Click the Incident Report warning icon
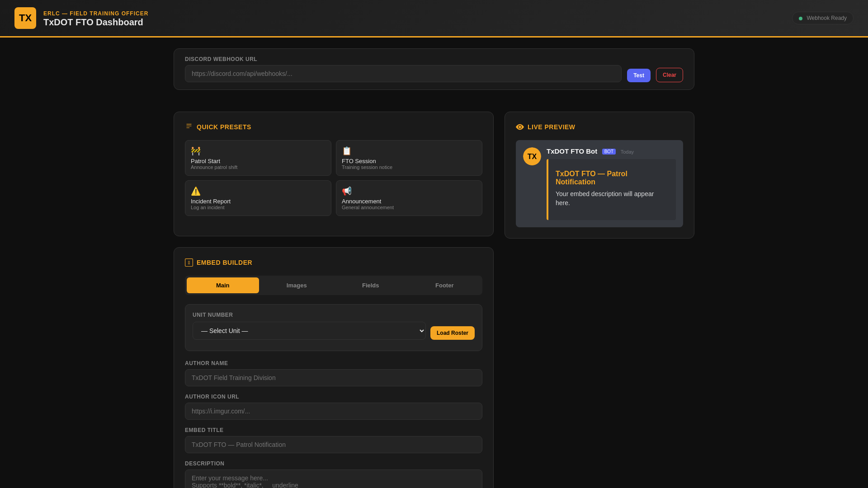The image size is (868, 488). [x=196, y=191]
